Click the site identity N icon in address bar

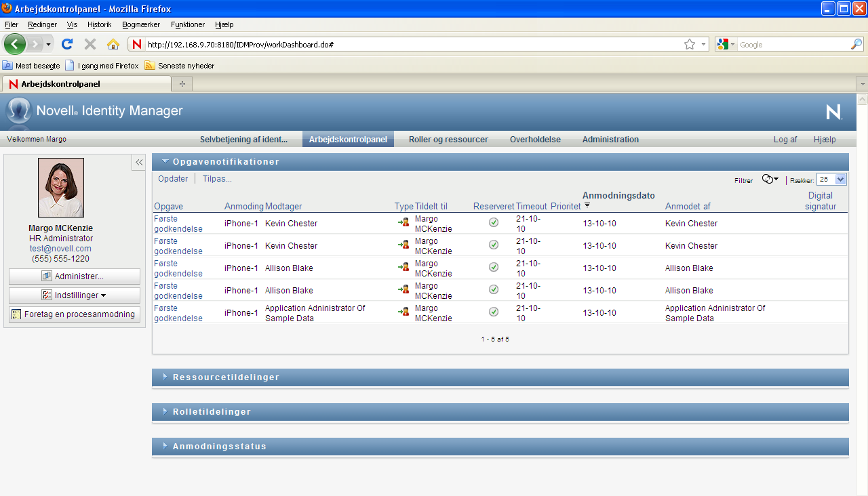[137, 44]
